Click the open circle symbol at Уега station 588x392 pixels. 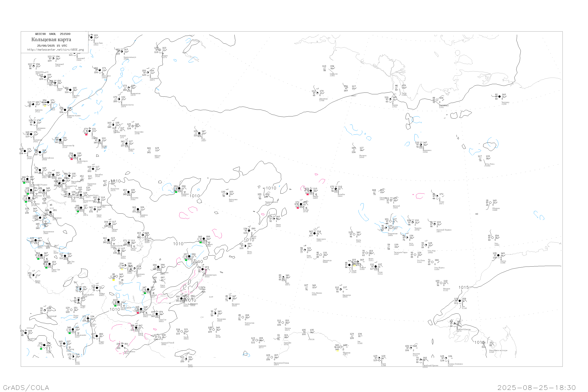493,238
